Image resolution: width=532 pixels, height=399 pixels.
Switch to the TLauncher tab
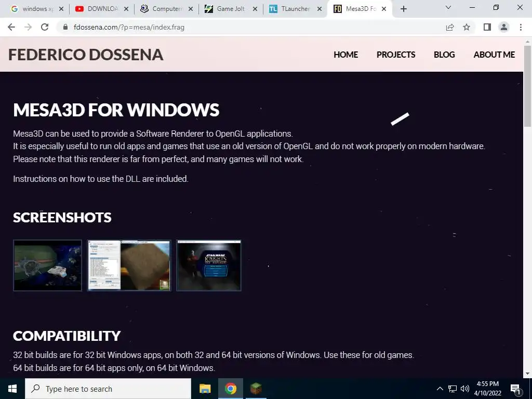pyautogui.click(x=294, y=9)
